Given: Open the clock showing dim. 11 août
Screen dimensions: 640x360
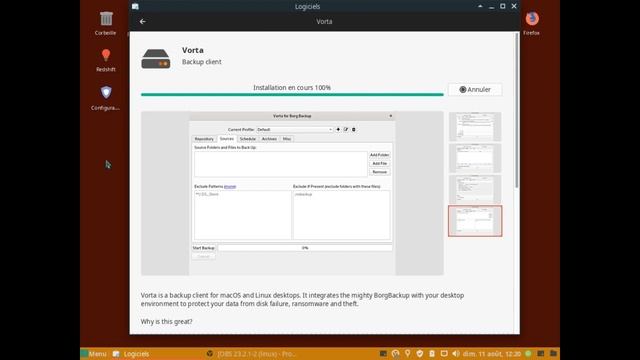Looking at the screenshot, I should [492, 354].
